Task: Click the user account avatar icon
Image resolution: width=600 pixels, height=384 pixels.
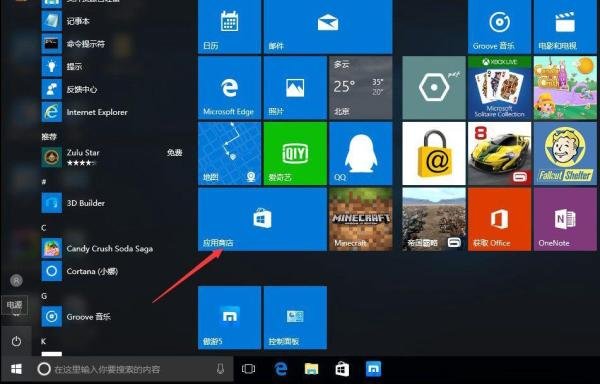Action: (16, 281)
